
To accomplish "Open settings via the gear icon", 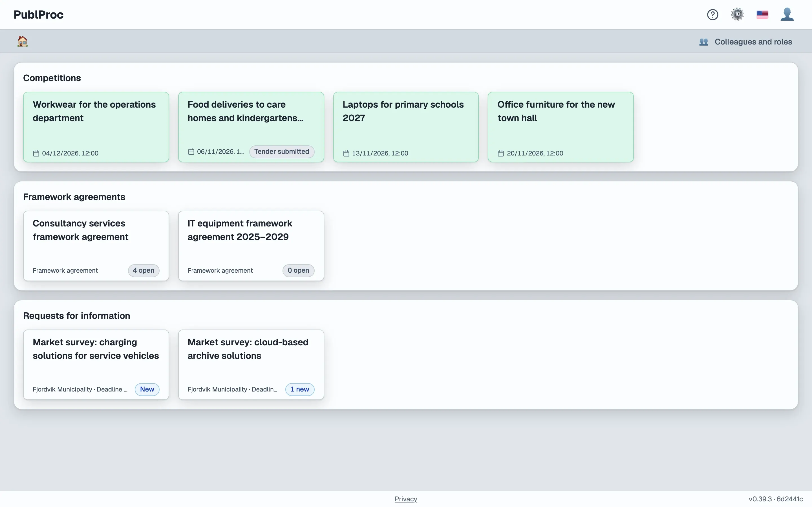I will (x=737, y=15).
